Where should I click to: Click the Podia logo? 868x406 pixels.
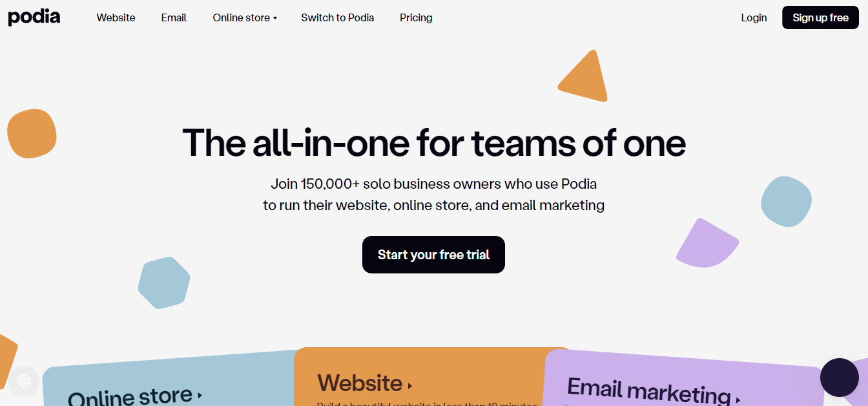coord(34,17)
